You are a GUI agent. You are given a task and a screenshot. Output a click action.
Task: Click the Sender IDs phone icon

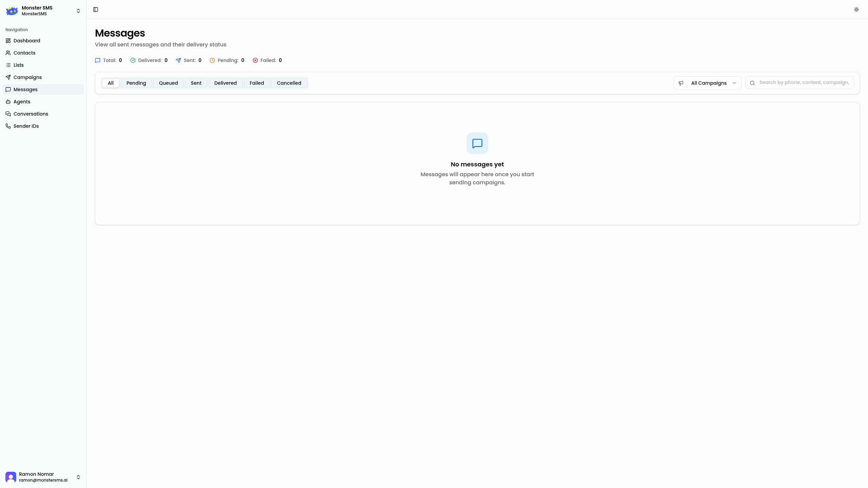[8, 126]
